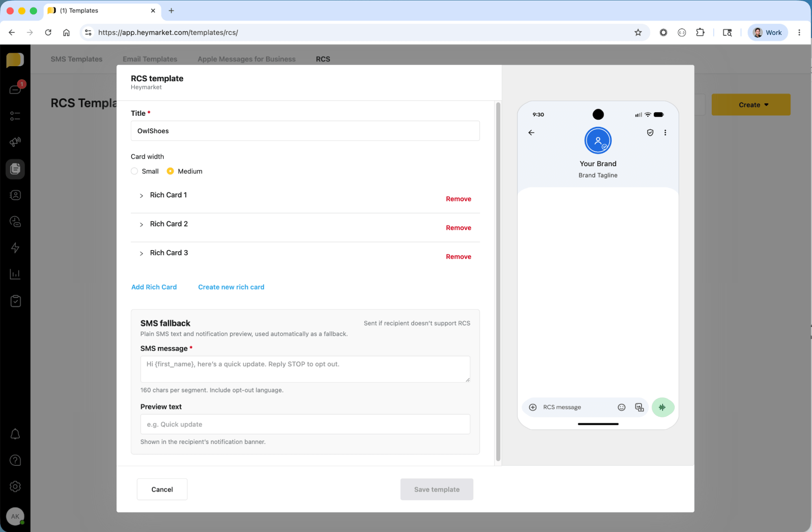Remove Rich Card 3
Viewport: 812px width, 532px height.
(458, 256)
